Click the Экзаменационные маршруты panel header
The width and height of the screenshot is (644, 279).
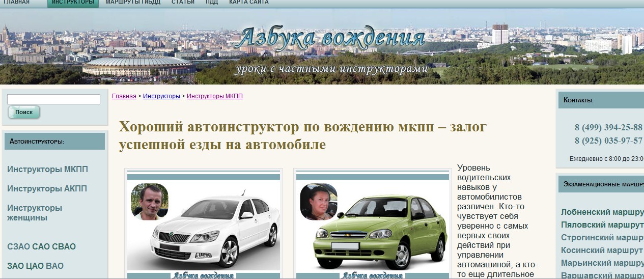pos(601,184)
